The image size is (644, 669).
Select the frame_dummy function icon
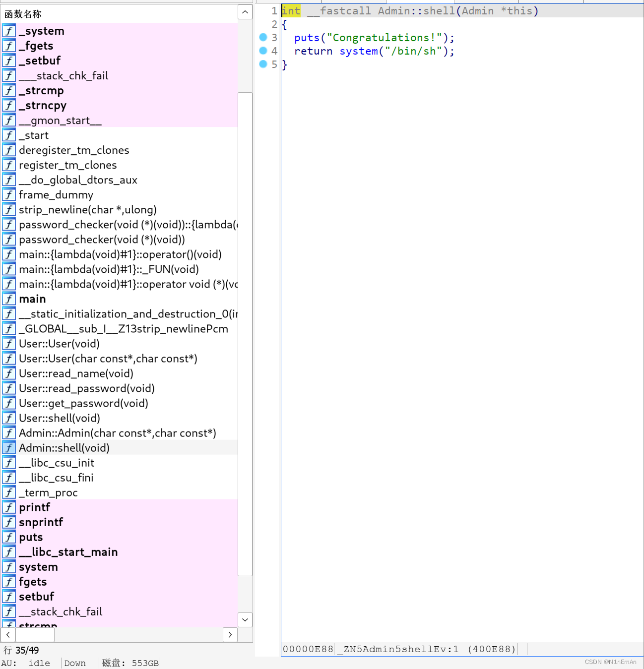click(x=9, y=194)
